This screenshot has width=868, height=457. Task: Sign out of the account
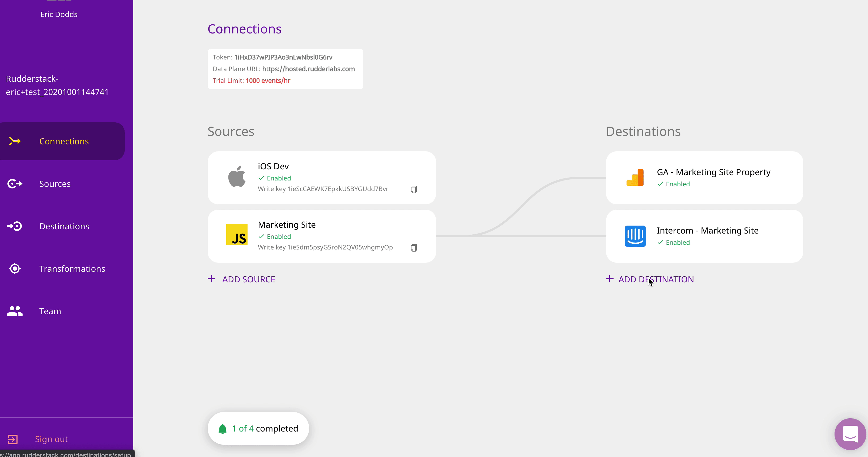51,439
